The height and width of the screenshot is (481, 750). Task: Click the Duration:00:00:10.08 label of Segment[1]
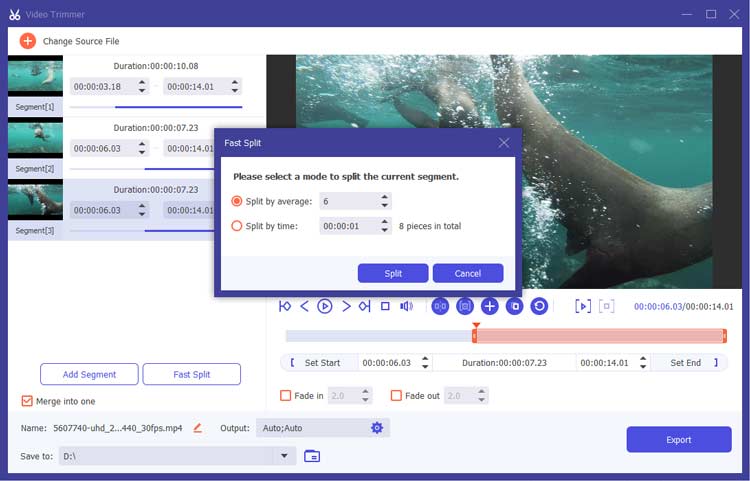click(156, 66)
